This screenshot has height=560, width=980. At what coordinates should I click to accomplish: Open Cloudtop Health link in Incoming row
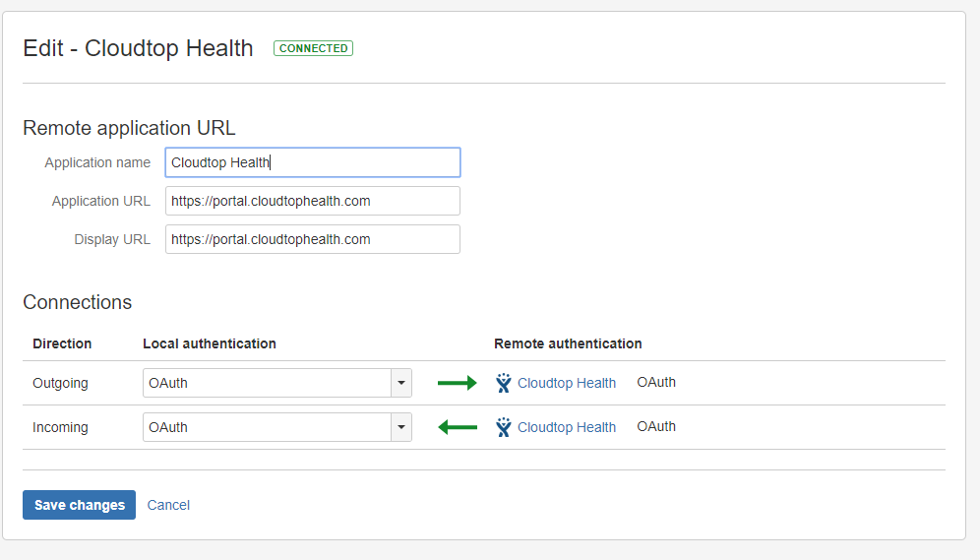tap(566, 427)
